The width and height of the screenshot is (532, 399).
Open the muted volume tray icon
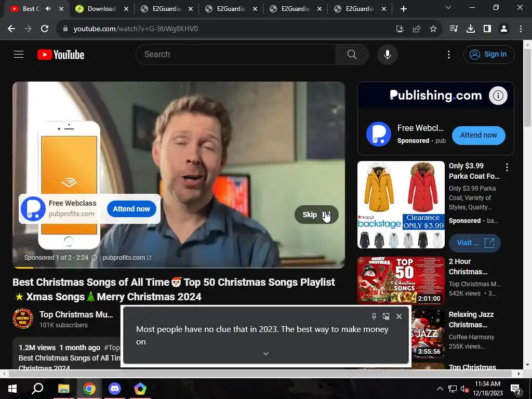point(465,389)
